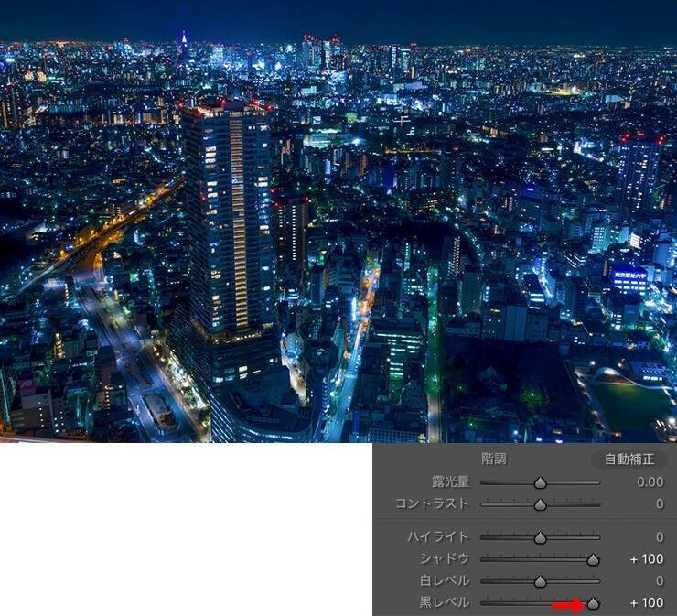Select the 白レベル value field
Image resolution: width=677 pixels, height=616 pixels.
point(658,581)
